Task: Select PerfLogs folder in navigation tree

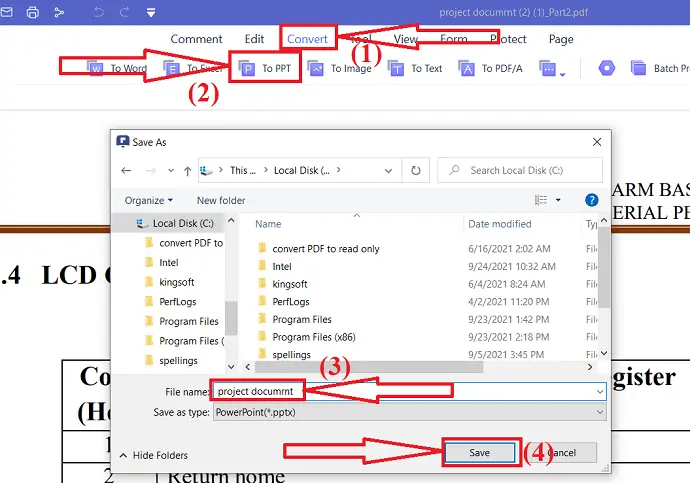Action: (x=170, y=302)
